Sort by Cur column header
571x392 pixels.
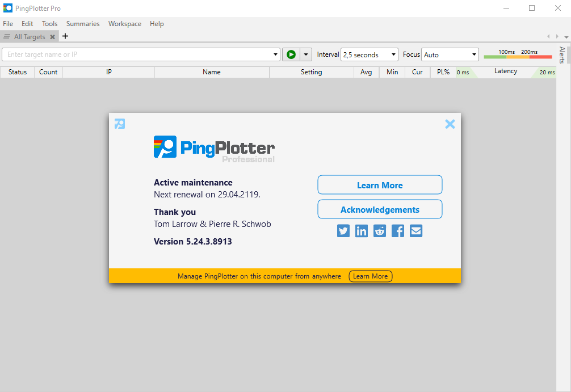coord(417,72)
